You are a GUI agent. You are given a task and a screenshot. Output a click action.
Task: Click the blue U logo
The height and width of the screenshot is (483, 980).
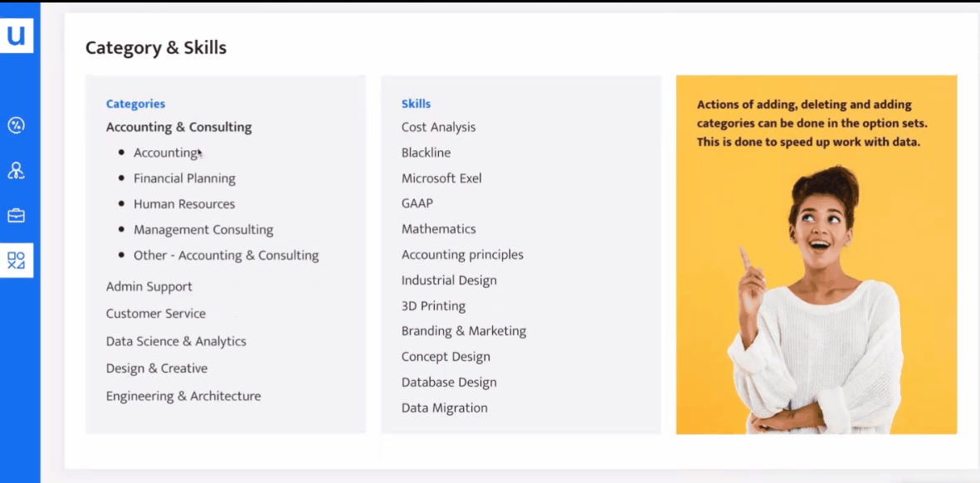(16, 36)
